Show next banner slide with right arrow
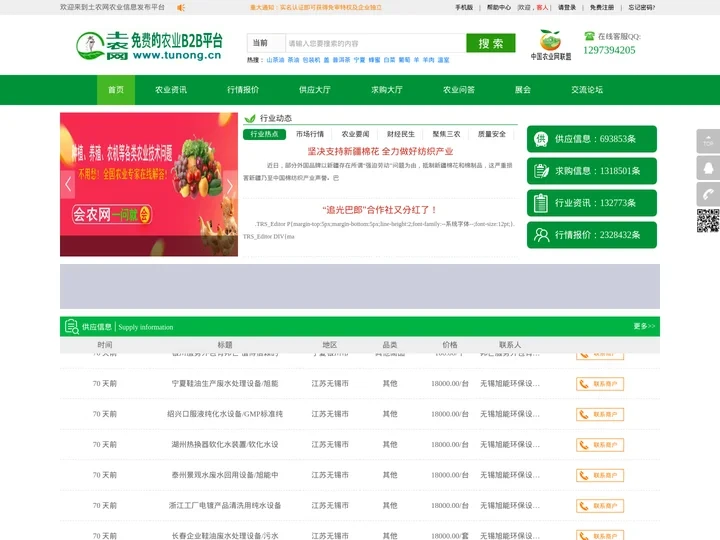 pos(230,185)
